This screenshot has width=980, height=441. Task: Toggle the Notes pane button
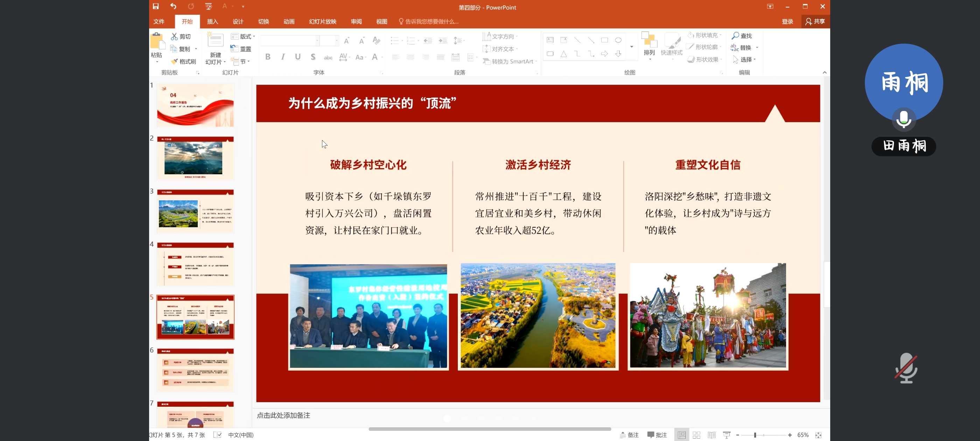click(629, 435)
